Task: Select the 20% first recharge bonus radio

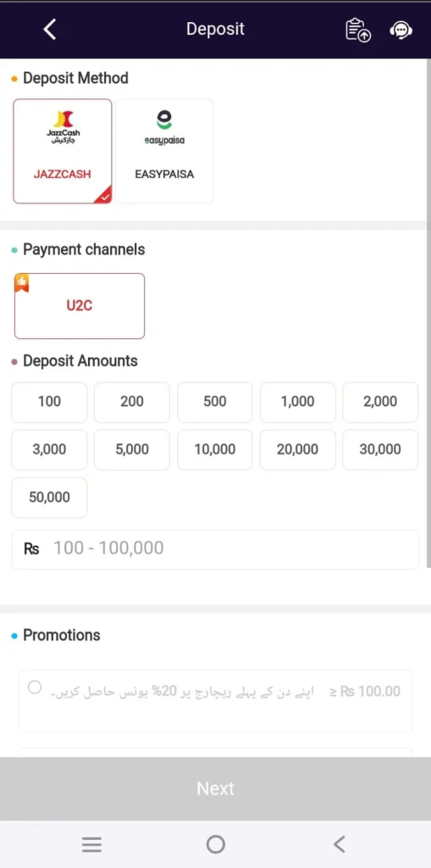Action: coord(35,687)
